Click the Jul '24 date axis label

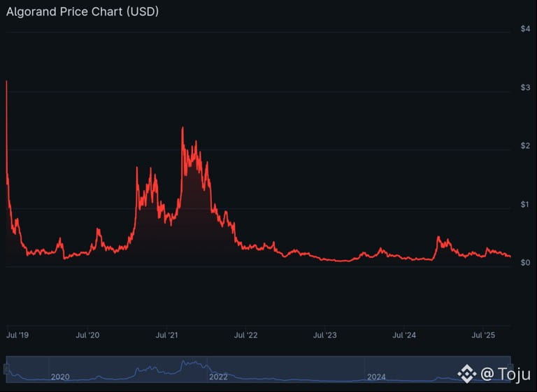[403, 335]
